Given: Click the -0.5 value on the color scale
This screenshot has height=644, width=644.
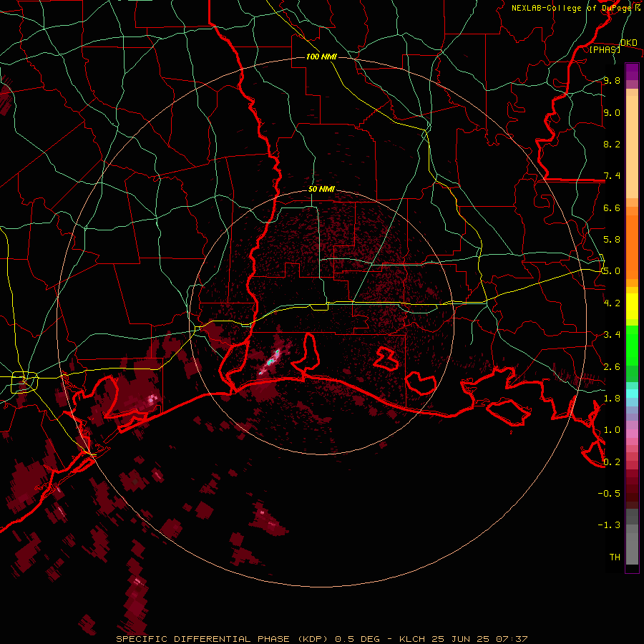Looking at the screenshot, I should pos(609,494).
